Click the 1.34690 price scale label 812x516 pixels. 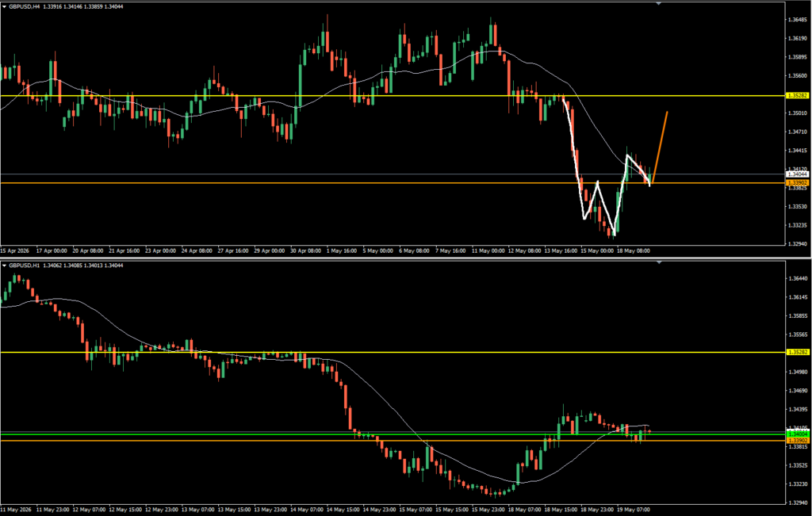pyautogui.click(x=796, y=391)
